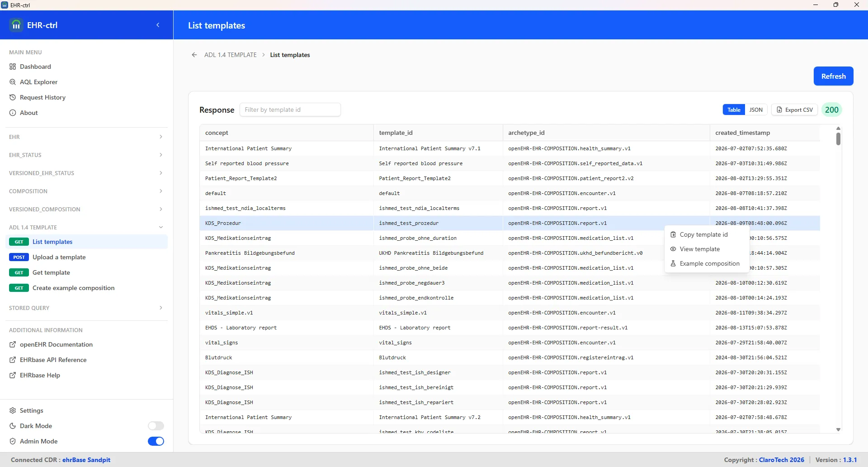Click the ehrBase Sandpit CDR link

[86, 460]
